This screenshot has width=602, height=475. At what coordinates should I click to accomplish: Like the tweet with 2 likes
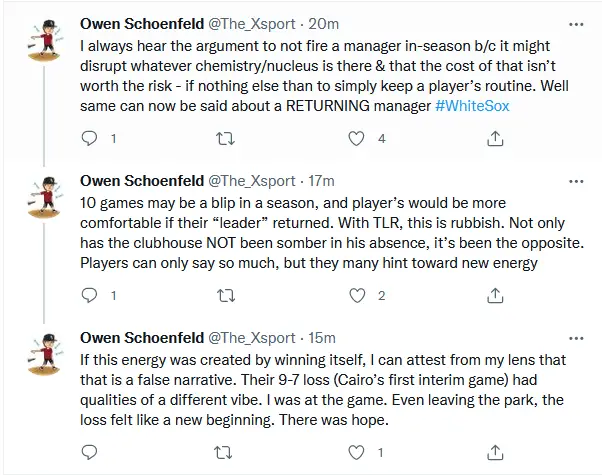[356, 296]
